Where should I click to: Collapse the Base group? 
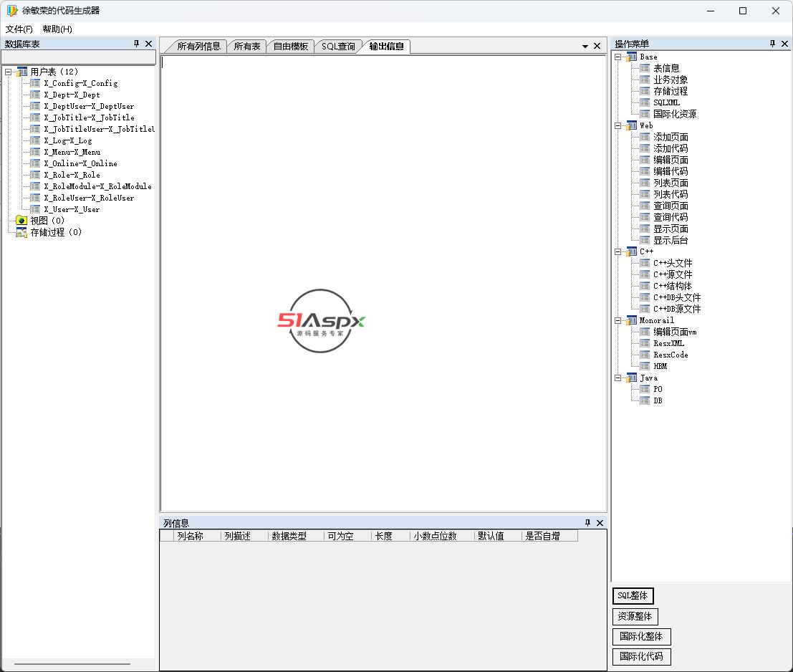[617, 57]
